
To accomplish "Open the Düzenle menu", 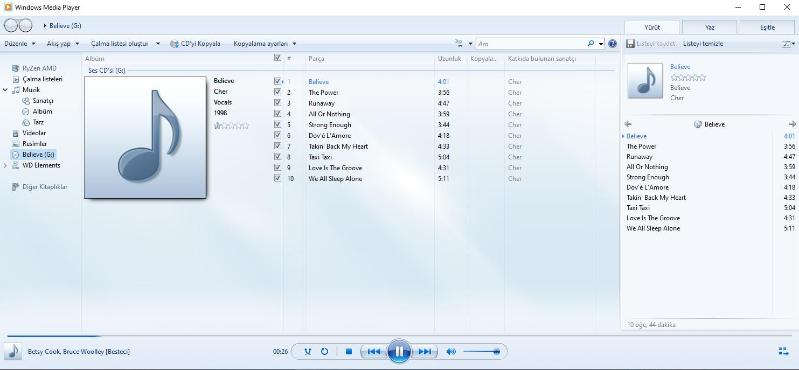I will coord(20,44).
